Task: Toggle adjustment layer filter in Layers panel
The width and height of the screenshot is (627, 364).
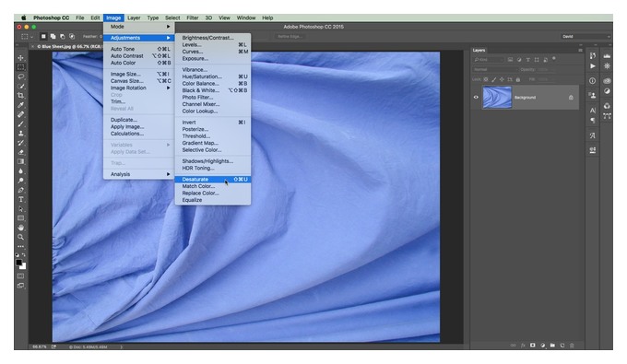Action: tap(519, 60)
